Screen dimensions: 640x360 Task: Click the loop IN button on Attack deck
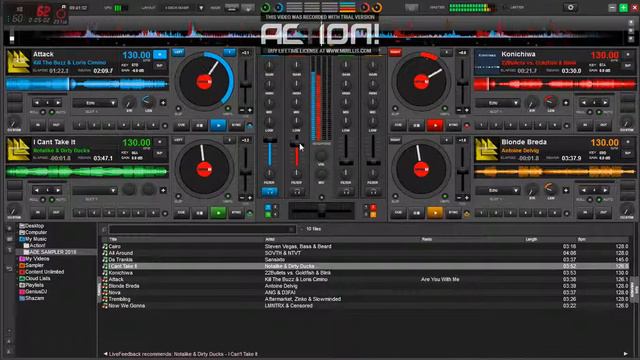38,125
